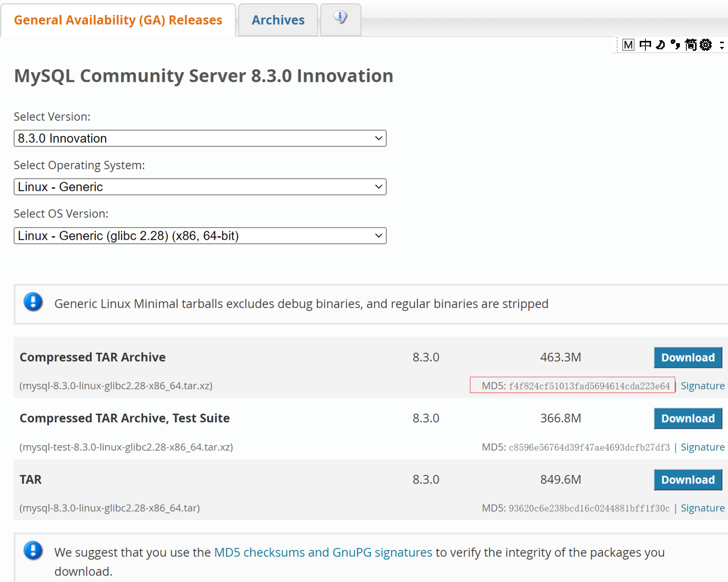Click filename mysql-8.3.0-linux-glibc2.28-x86_64.tar.xz
This screenshot has width=728, height=582.
(x=116, y=386)
